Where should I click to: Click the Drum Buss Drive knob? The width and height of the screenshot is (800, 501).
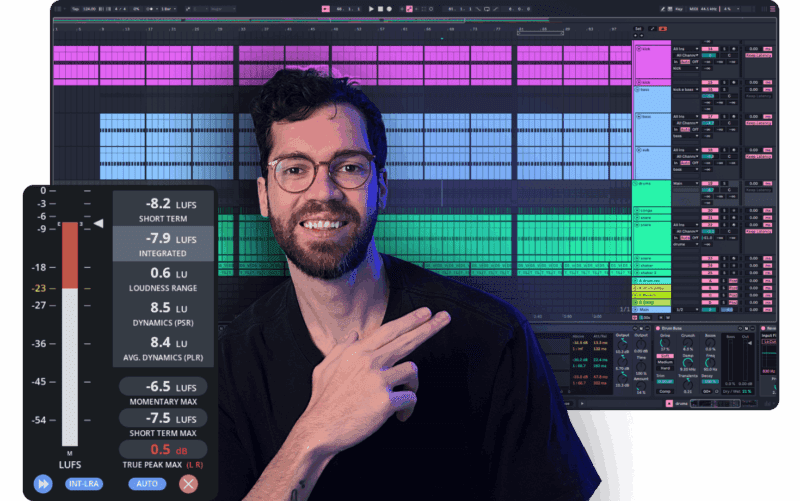(665, 343)
